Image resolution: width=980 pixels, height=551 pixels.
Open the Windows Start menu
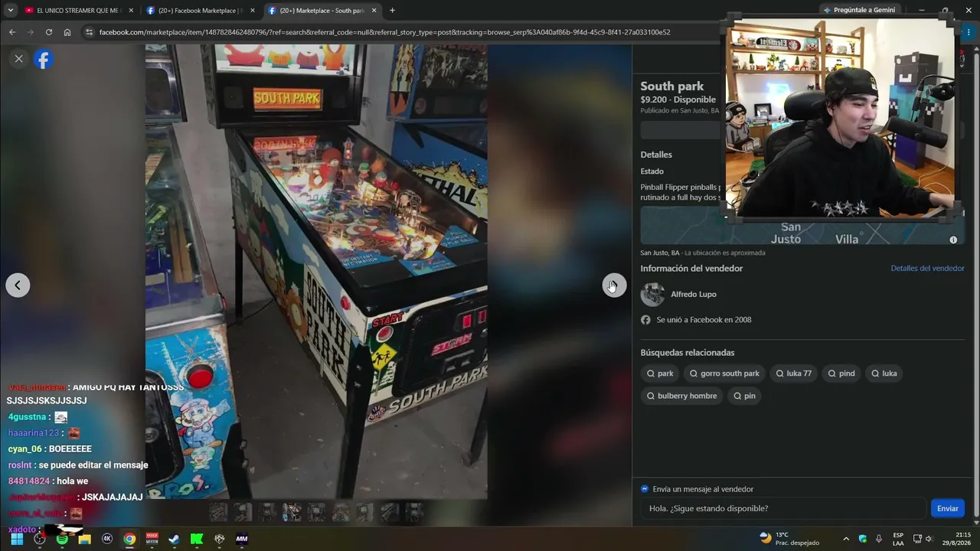click(x=17, y=539)
